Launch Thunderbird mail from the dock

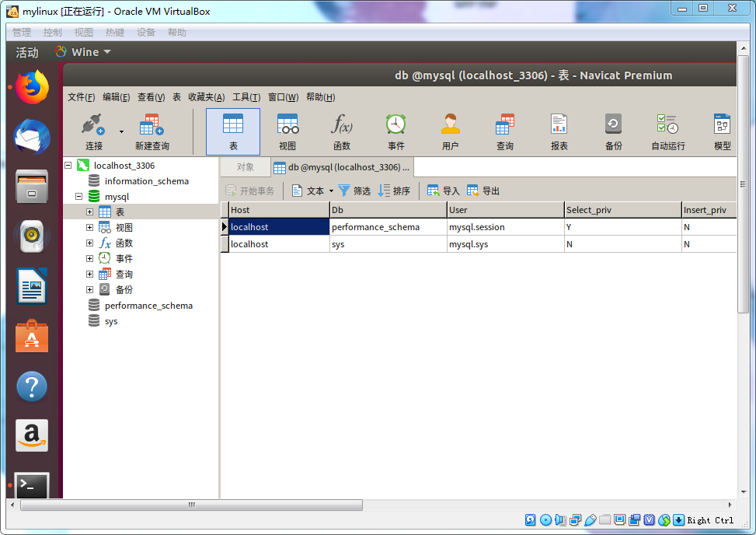32,137
